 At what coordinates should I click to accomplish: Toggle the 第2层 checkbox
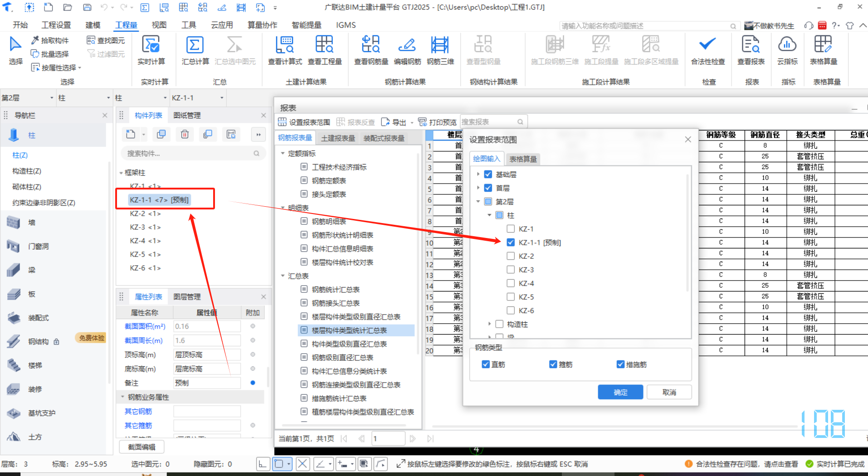pyautogui.click(x=488, y=202)
